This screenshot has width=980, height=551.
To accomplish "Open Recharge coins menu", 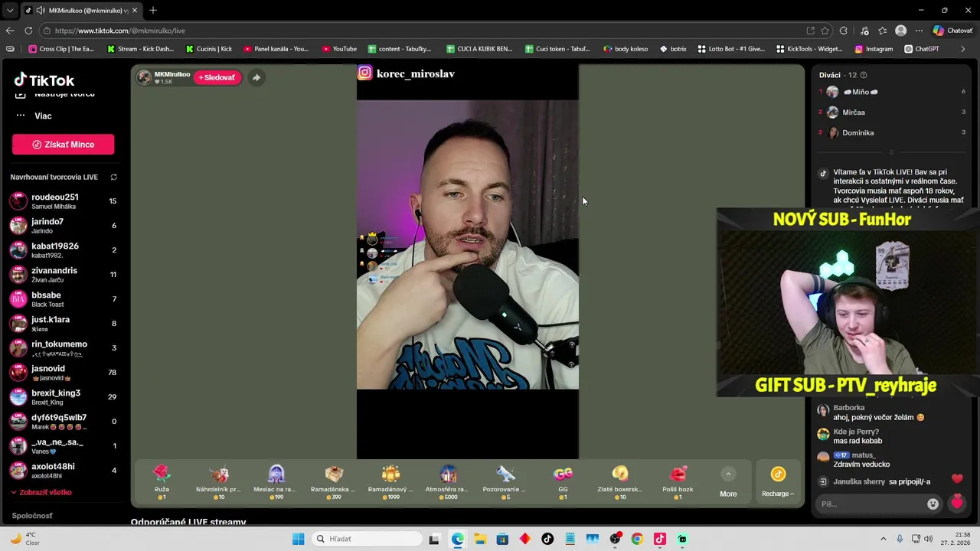I will [778, 482].
